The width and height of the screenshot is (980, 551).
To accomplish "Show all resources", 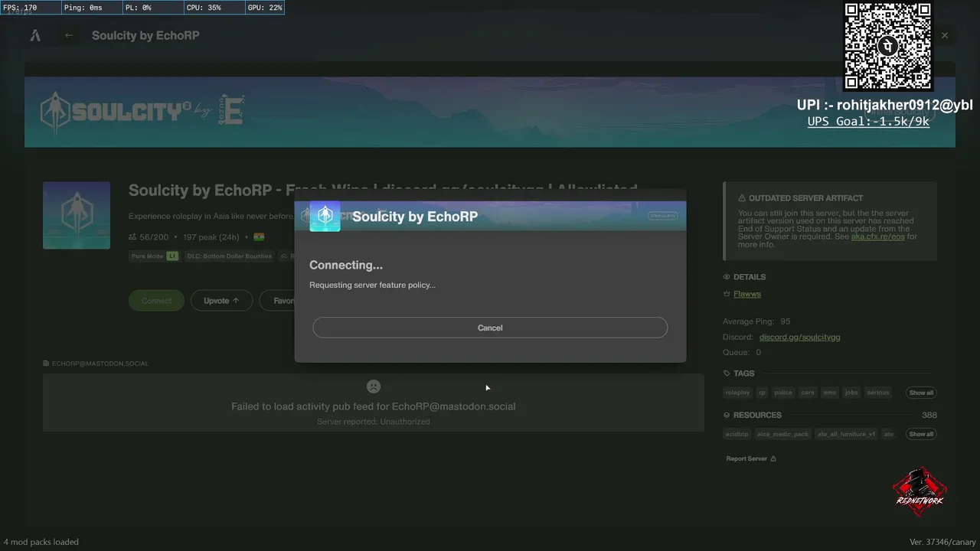I will (921, 434).
